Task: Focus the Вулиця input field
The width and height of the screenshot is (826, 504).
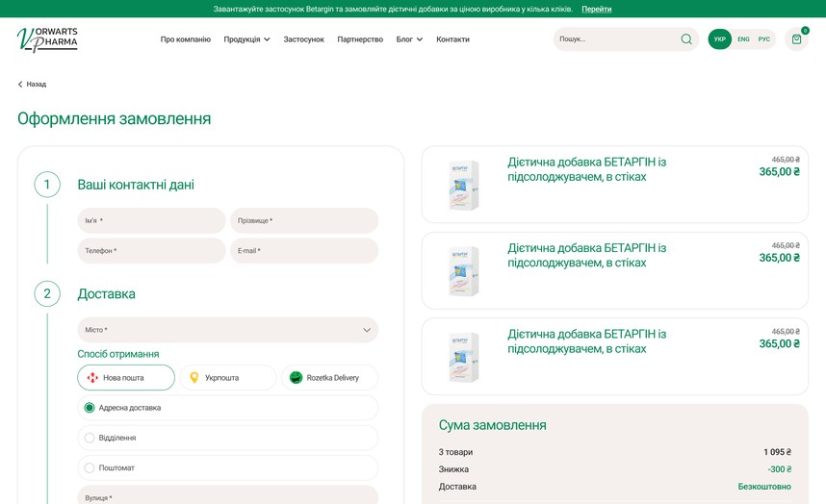Action: [227, 495]
